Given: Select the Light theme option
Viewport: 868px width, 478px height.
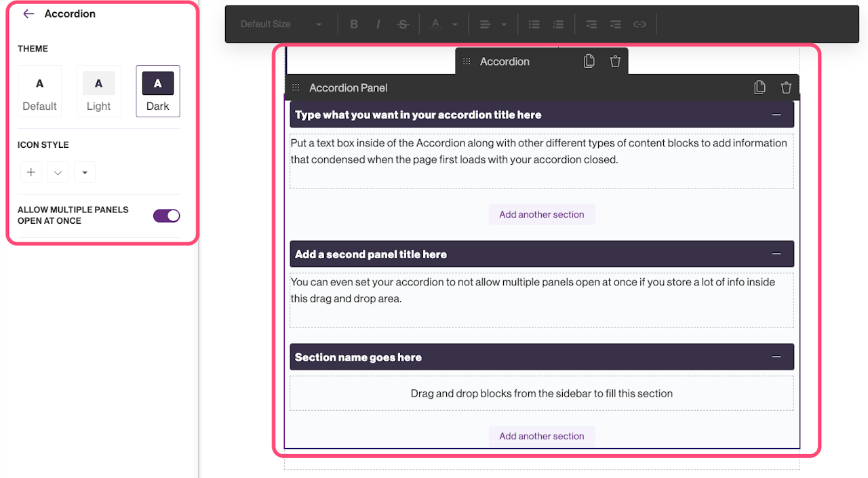Looking at the screenshot, I should tap(98, 91).
